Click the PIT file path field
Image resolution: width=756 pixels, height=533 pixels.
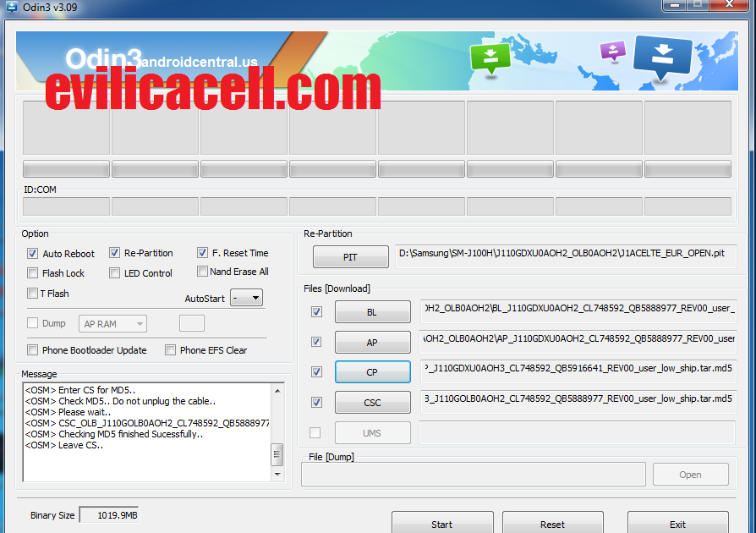coord(566,256)
